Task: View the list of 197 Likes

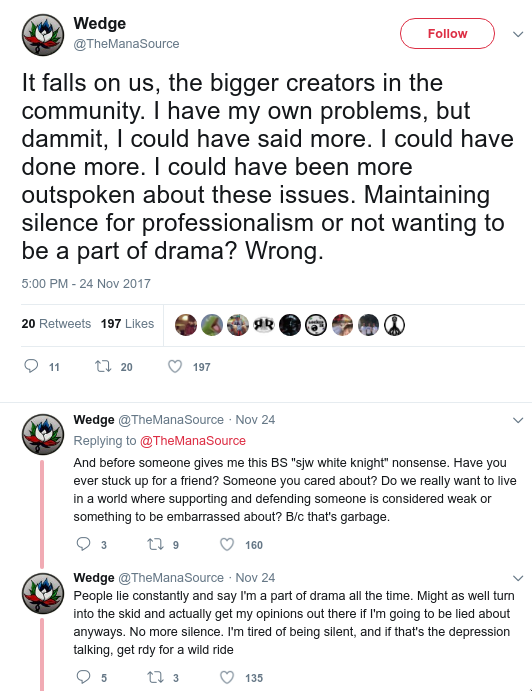Action: (127, 323)
